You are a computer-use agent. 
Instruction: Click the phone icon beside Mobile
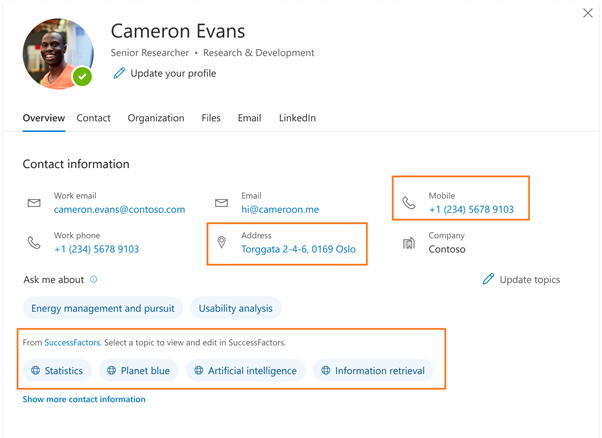(x=409, y=203)
